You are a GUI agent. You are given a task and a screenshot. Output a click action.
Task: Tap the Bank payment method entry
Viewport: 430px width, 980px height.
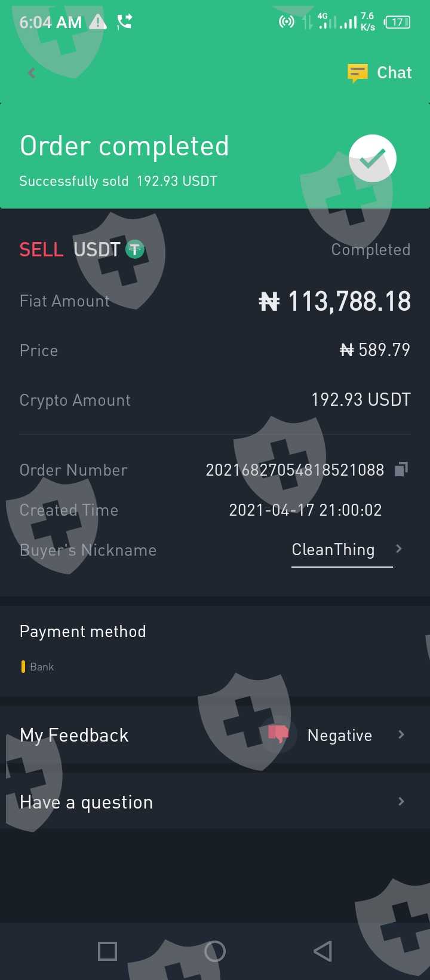pyautogui.click(x=41, y=667)
